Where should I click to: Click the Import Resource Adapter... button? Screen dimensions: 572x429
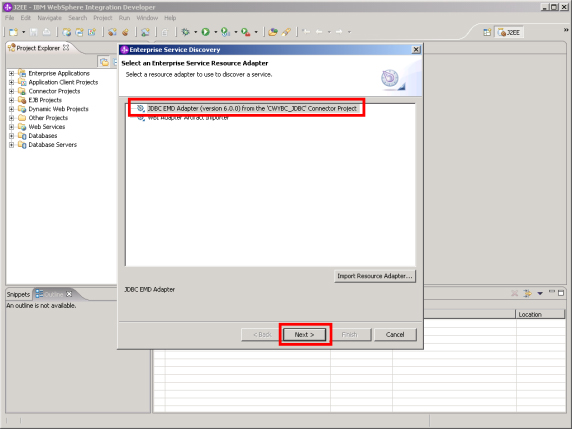tap(375, 276)
